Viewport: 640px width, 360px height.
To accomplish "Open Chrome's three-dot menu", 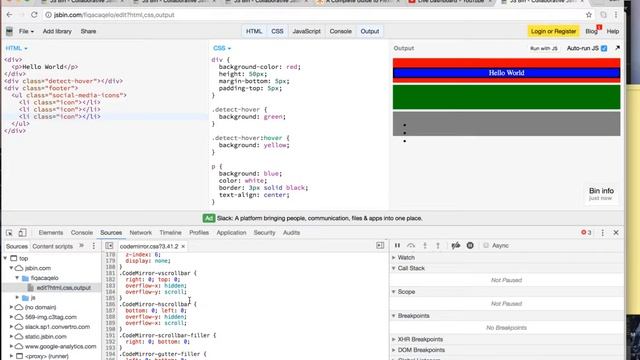I will point(616,15).
